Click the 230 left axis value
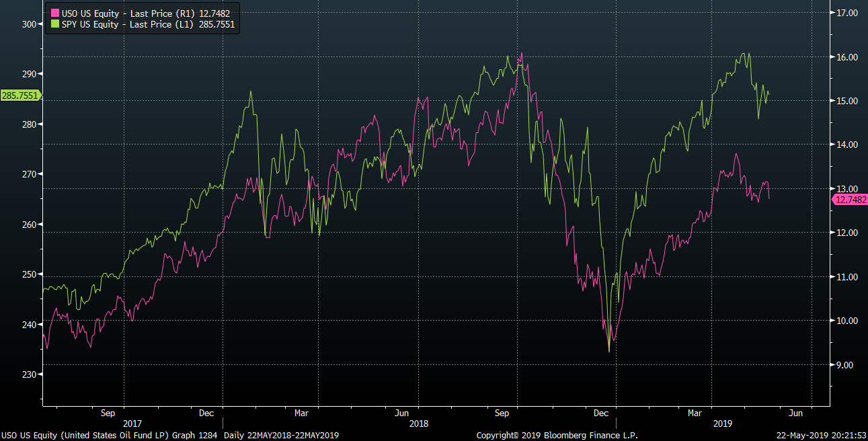The height and width of the screenshot is (441, 868). click(30, 374)
